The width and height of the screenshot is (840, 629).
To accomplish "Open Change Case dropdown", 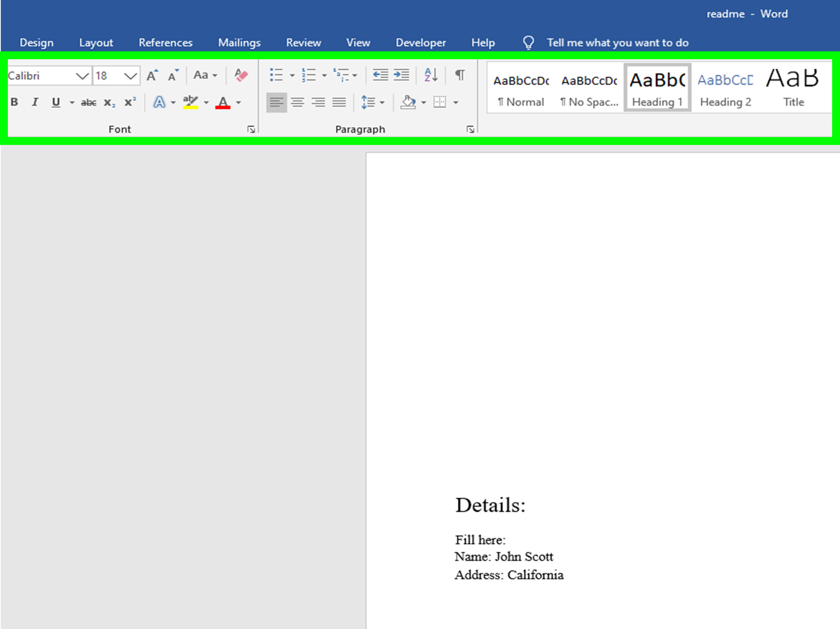I will 205,75.
